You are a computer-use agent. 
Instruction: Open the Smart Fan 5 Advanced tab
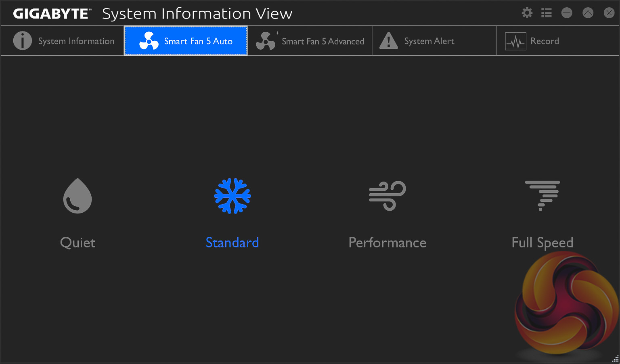click(323, 41)
